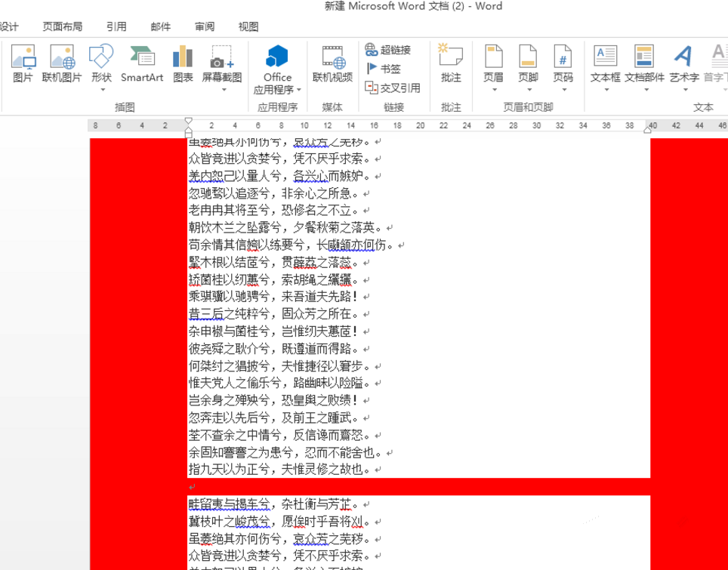
Task: Expand the 文档部件 dropdown arrow
Action: 646,89
